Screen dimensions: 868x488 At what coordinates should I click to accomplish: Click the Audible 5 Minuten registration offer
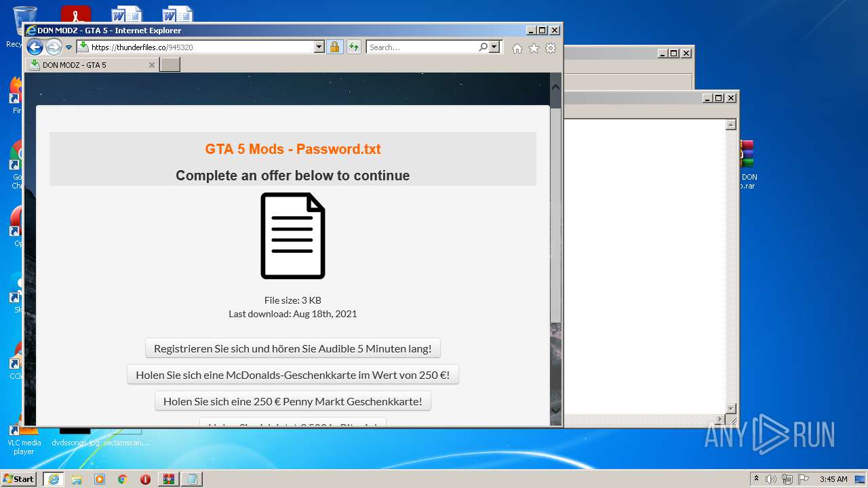pos(293,348)
